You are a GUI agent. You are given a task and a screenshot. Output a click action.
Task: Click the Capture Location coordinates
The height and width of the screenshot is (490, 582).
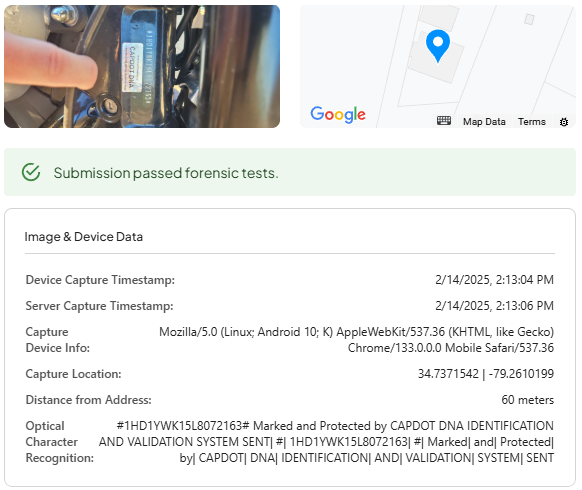[x=486, y=374]
